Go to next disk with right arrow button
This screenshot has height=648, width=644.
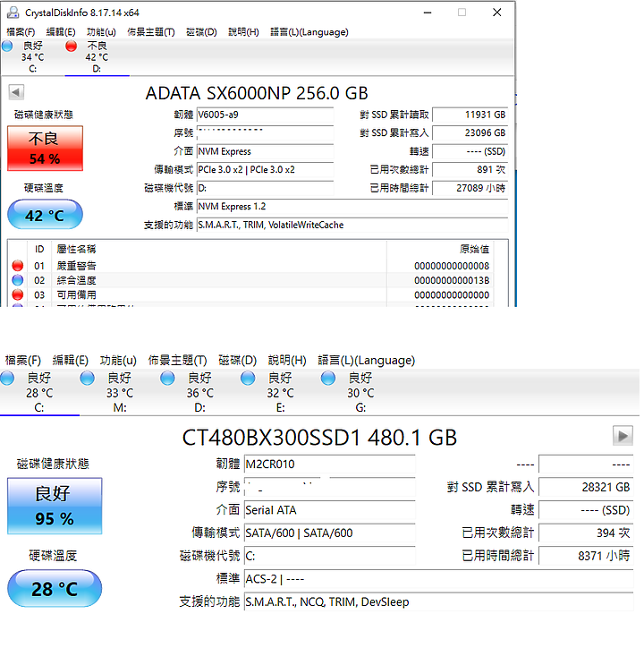click(623, 436)
